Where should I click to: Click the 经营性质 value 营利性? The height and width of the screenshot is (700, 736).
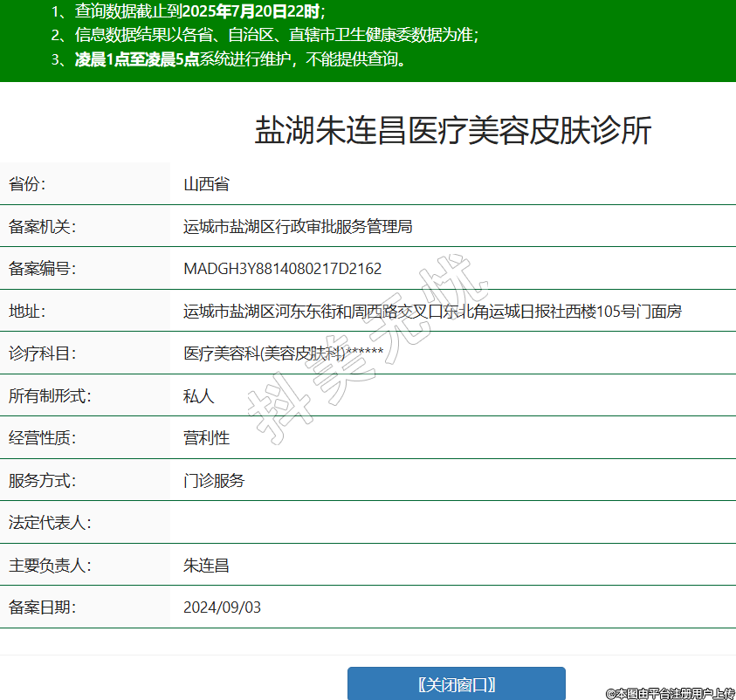click(206, 438)
